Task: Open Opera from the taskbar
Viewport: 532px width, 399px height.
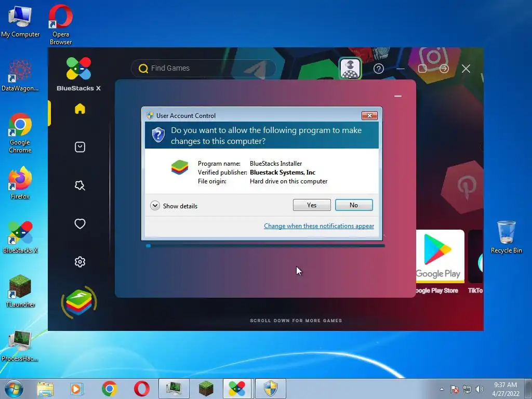Action: pos(141,389)
